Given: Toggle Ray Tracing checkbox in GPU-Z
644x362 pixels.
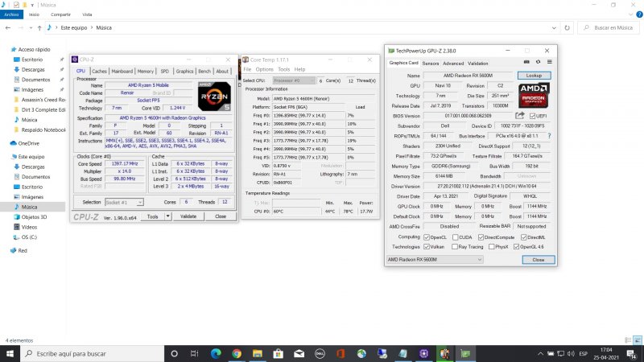Looking at the screenshot, I should pos(455,247).
